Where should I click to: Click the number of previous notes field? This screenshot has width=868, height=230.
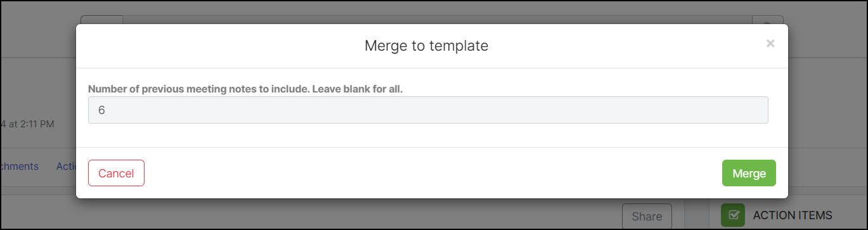coord(428,110)
